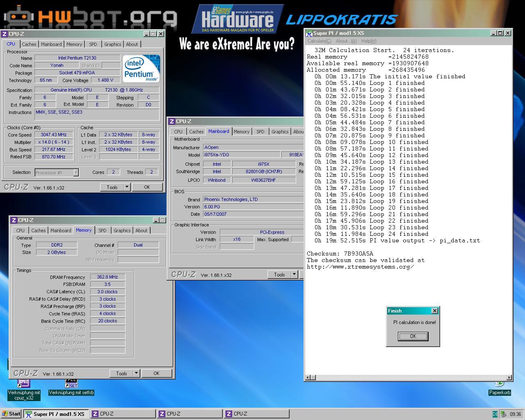Click the left scroll arrow in Super PI
The width and height of the screenshot is (525, 420).
click(308, 378)
